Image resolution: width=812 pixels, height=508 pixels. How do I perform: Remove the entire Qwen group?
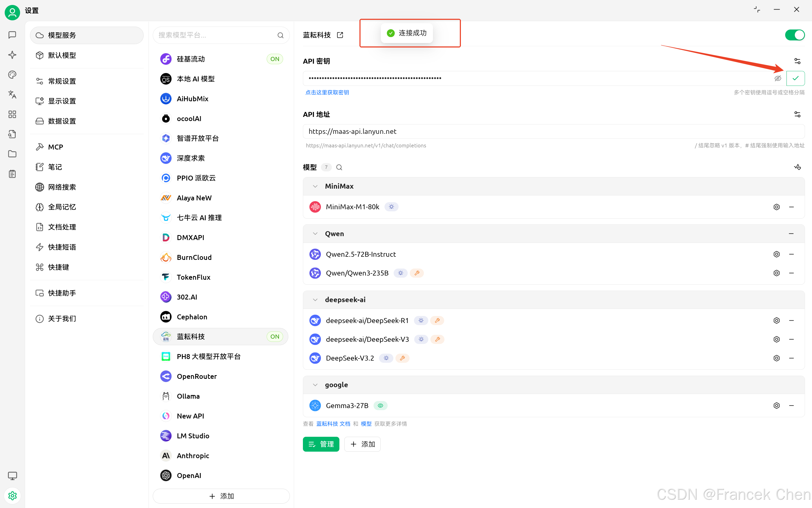pyautogui.click(x=791, y=234)
